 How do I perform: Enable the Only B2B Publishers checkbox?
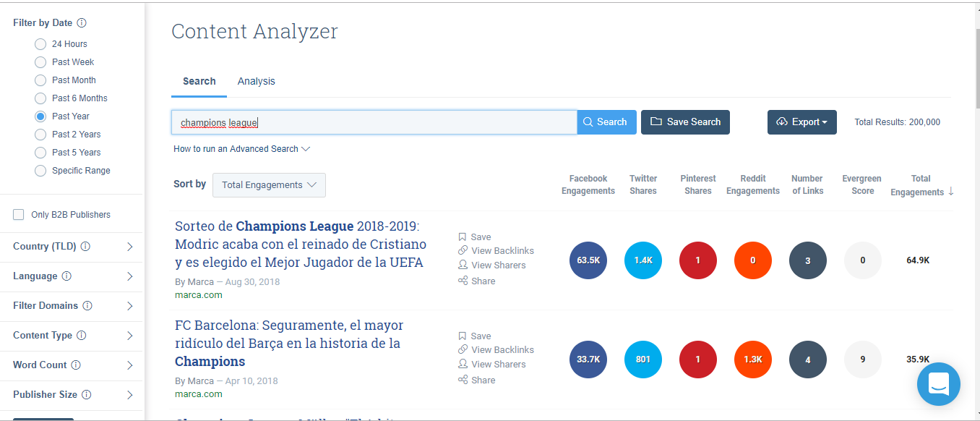pyautogui.click(x=19, y=215)
